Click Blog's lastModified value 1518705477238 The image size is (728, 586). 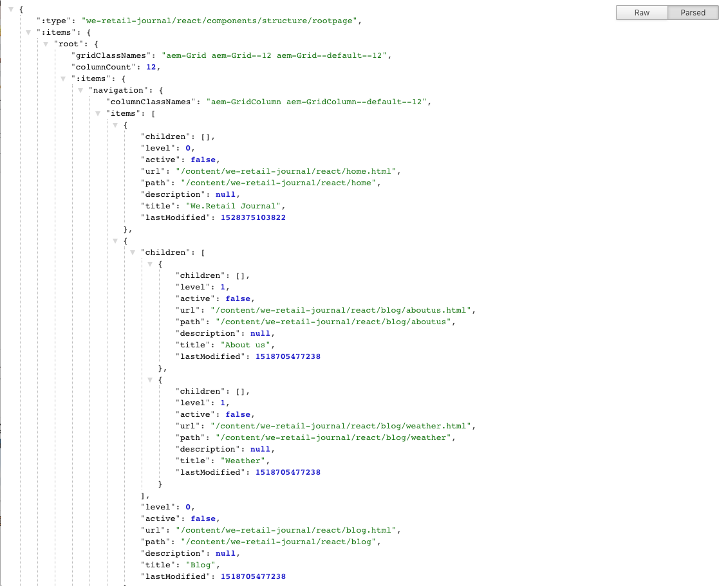(253, 577)
